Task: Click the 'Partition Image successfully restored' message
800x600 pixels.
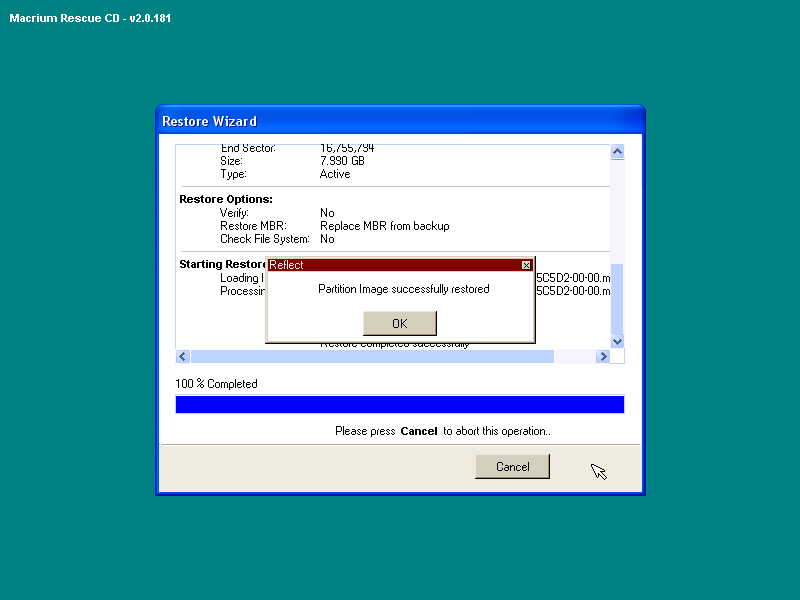Action: (x=404, y=289)
